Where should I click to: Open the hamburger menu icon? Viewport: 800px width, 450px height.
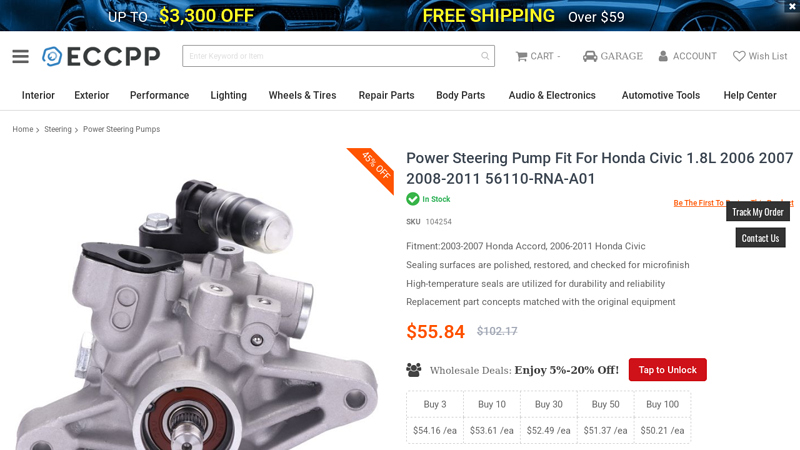click(x=20, y=56)
